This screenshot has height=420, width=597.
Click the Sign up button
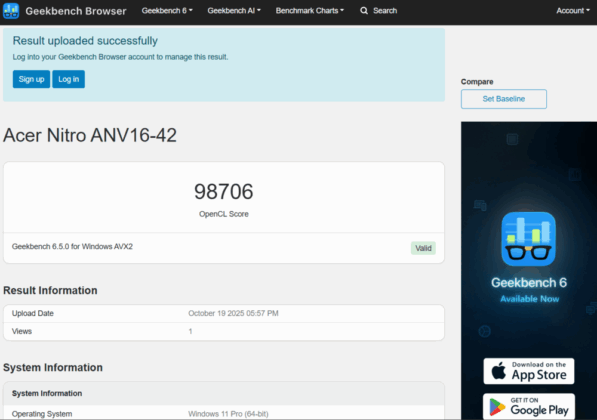click(31, 79)
